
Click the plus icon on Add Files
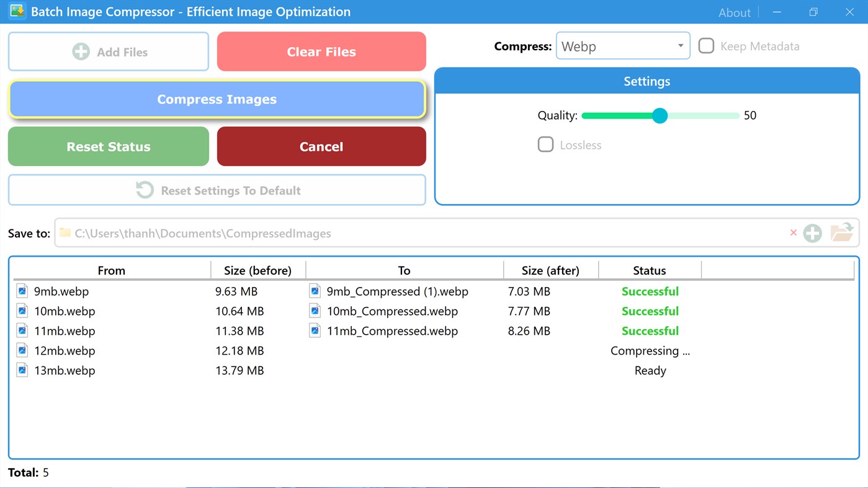(81, 52)
